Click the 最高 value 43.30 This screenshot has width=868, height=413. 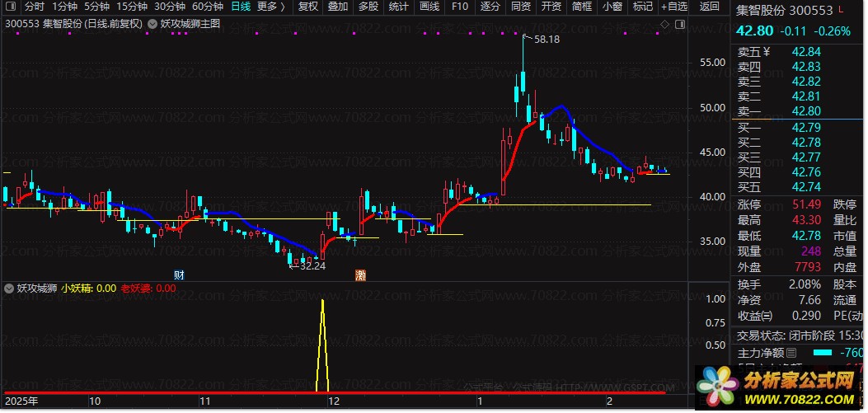click(x=806, y=220)
